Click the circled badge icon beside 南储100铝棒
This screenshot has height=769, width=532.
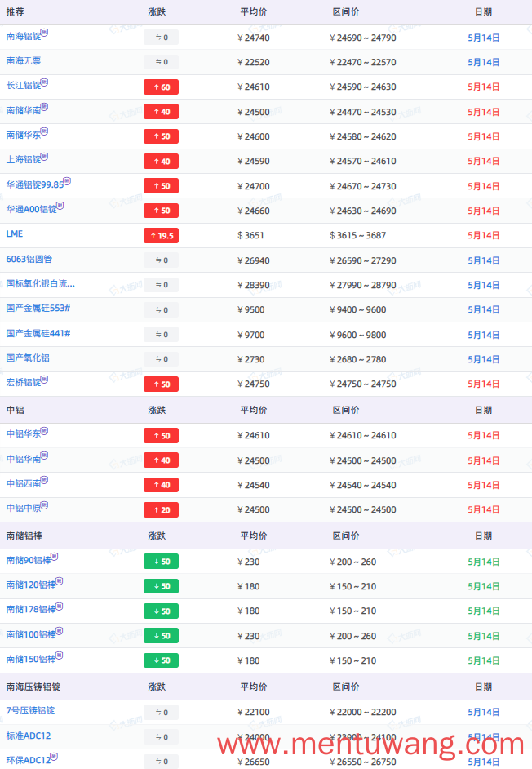60,631
